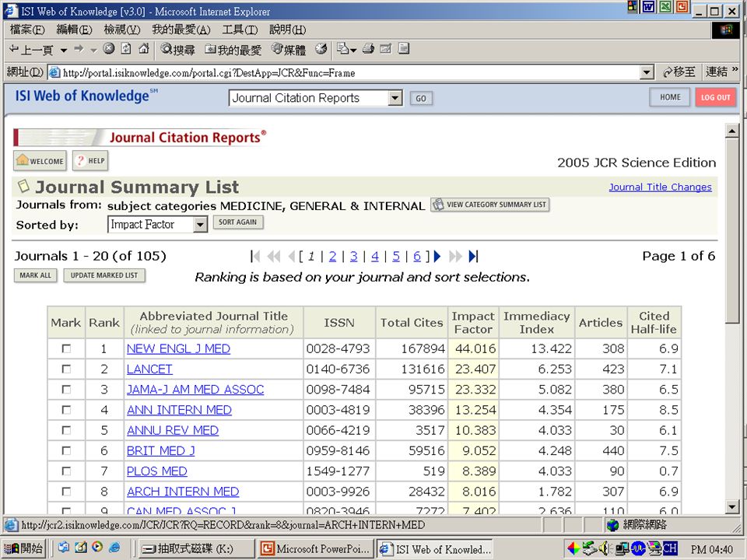The height and width of the screenshot is (560, 747).
Task: Open the NEW ENGL J MED journal link
Action: [179, 348]
